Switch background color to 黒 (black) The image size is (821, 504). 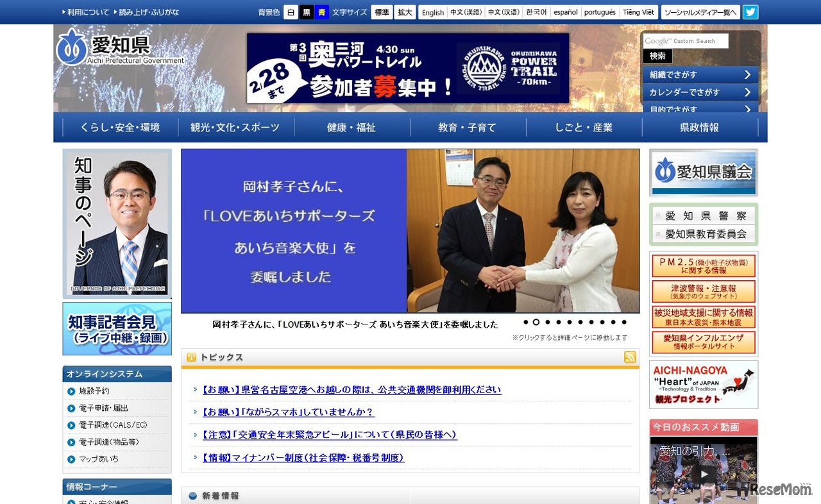click(306, 12)
